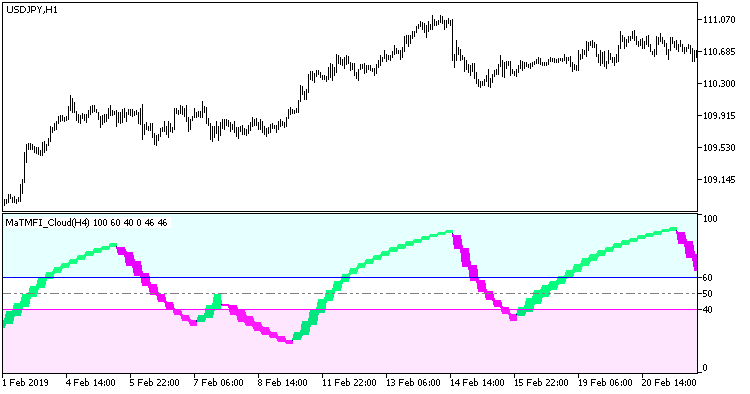Select the 14 Feb 14:00 time label
750x394 pixels.
coord(477,383)
